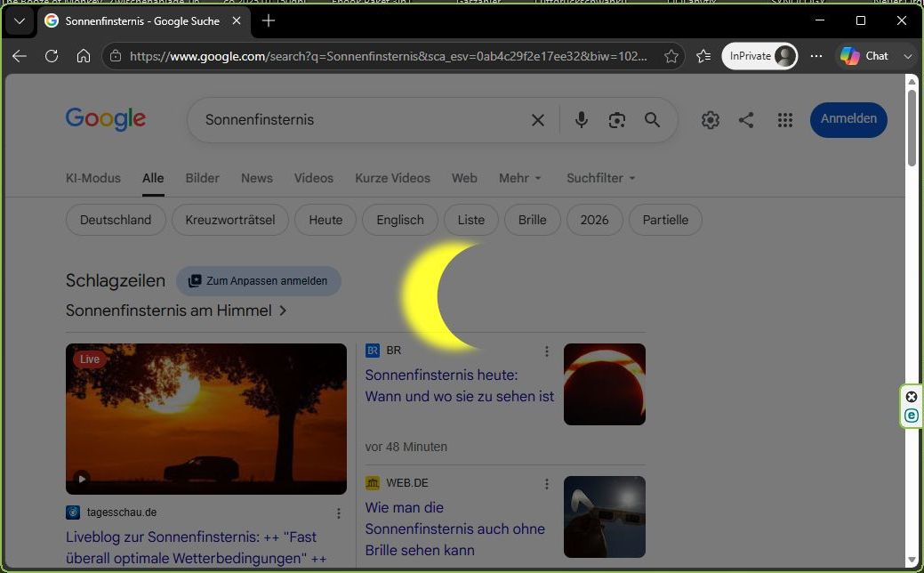The image size is (924, 573).
Task: Click the address bar URL
Action: point(389,57)
